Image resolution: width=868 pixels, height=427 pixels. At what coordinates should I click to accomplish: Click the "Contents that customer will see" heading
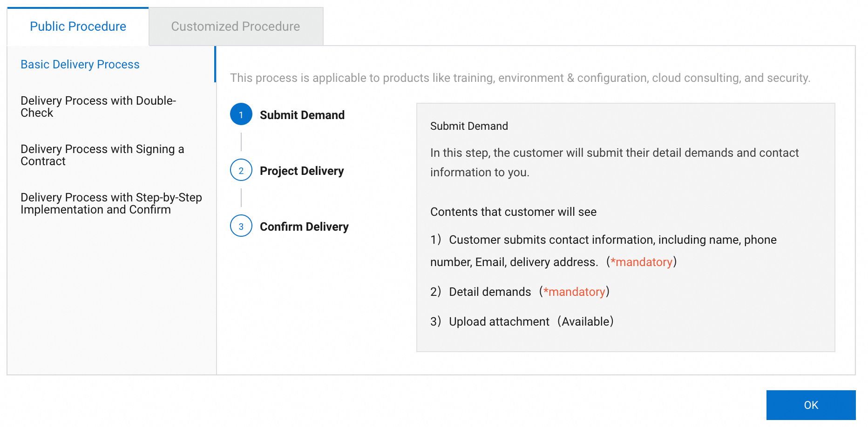click(x=513, y=212)
